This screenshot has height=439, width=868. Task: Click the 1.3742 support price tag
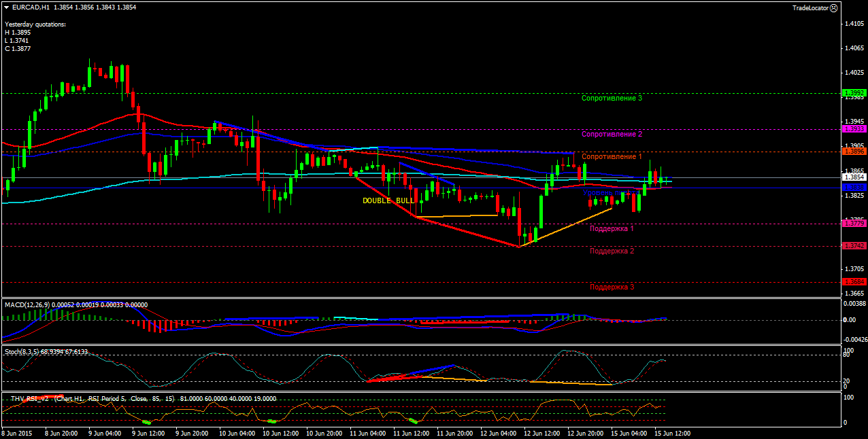point(854,246)
